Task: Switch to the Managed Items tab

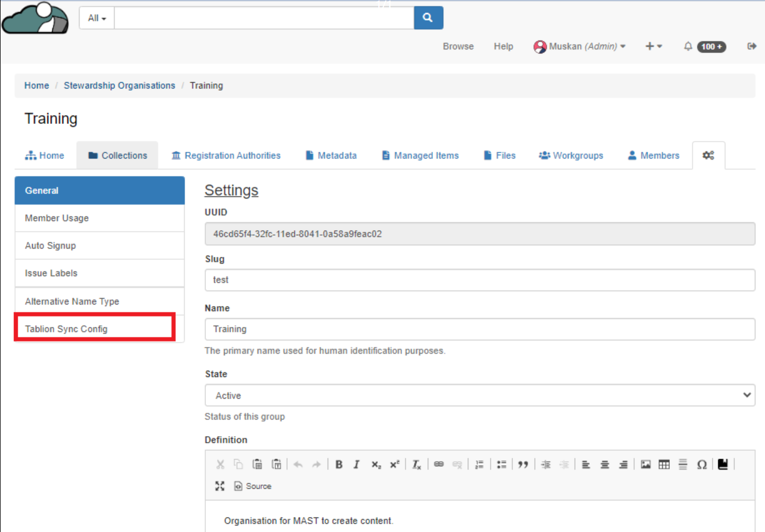Action: coord(420,156)
